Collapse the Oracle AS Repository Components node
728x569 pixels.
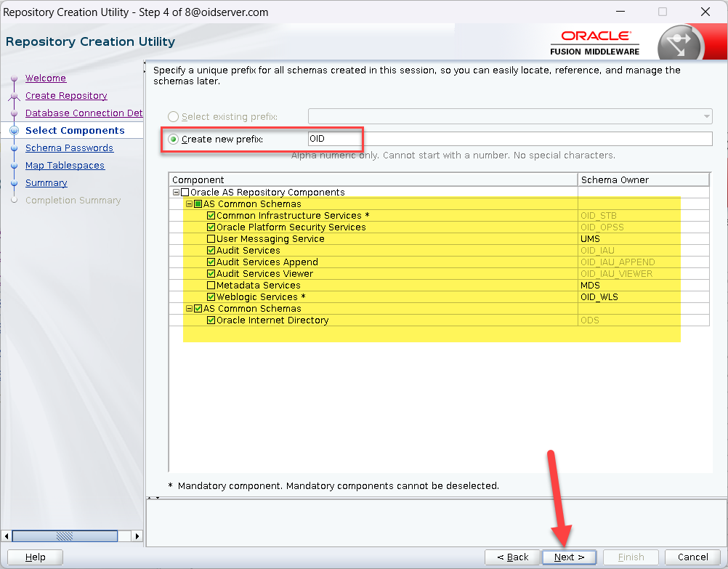[x=176, y=193]
